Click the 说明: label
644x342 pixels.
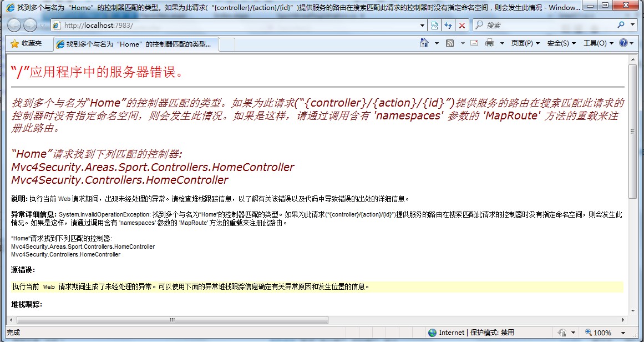tap(19, 199)
